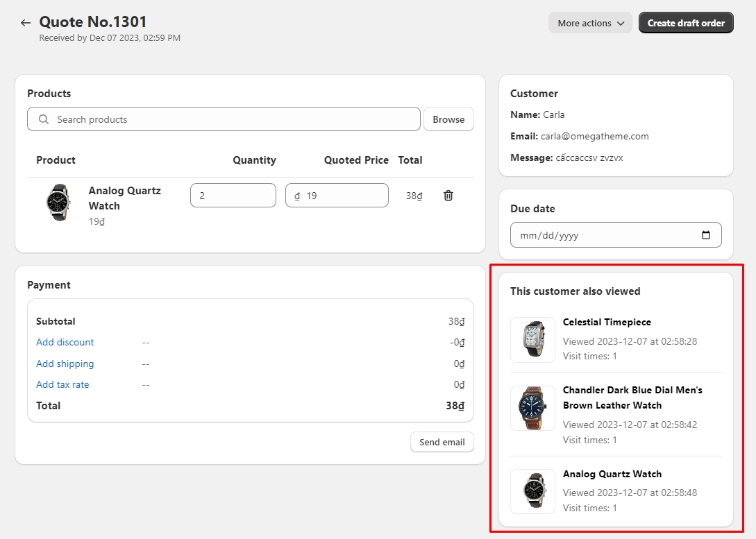Image resolution: width=756 pixels, height=539 pixels.
Task: Delete Analog Quartz Watch with trash icon
Action: 448,196
